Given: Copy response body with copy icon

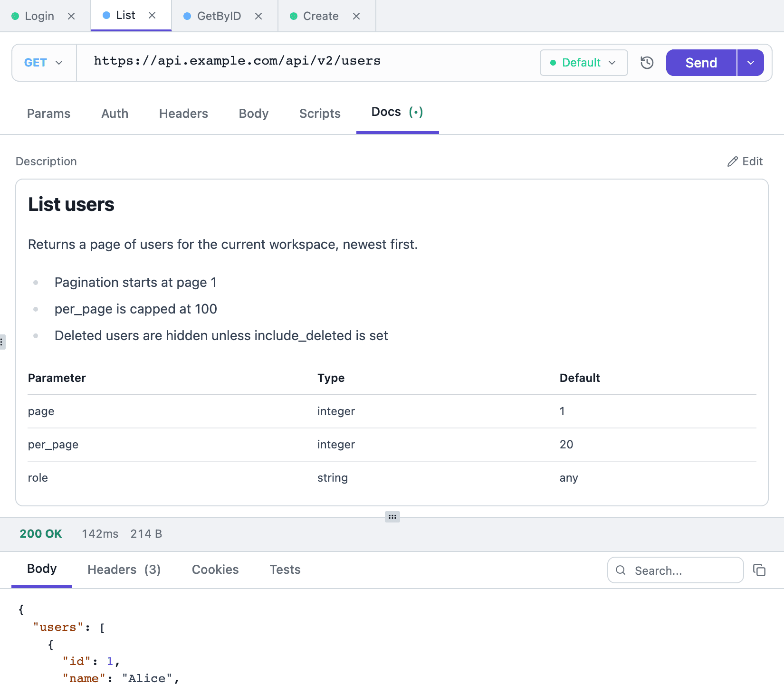Looking at the screenshot, I should click(759, 570).
